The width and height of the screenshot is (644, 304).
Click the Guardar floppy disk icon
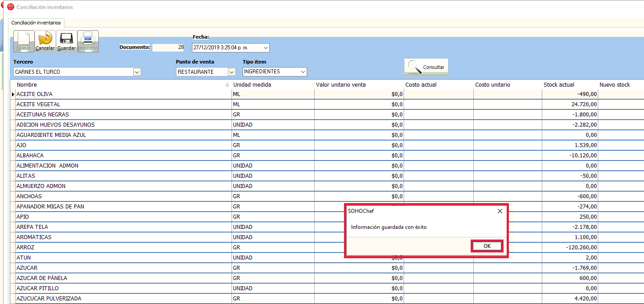(x=66, y=41)
